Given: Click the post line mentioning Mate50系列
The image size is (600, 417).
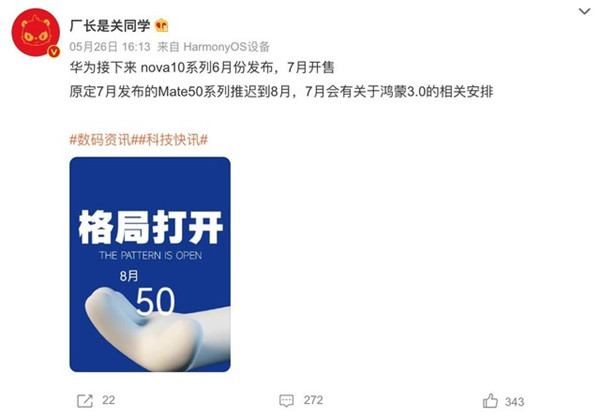Looking at the screenshot, I should coord(281,92).
